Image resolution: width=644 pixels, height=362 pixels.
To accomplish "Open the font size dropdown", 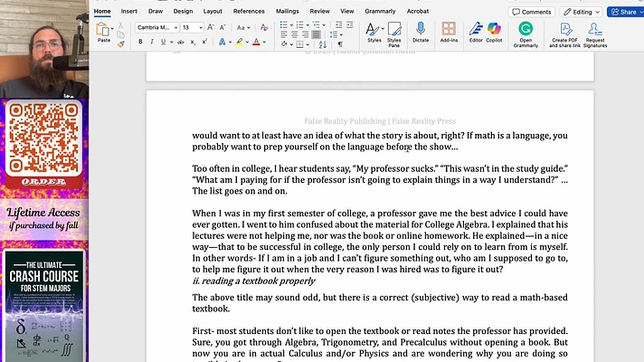I will 201,27.
